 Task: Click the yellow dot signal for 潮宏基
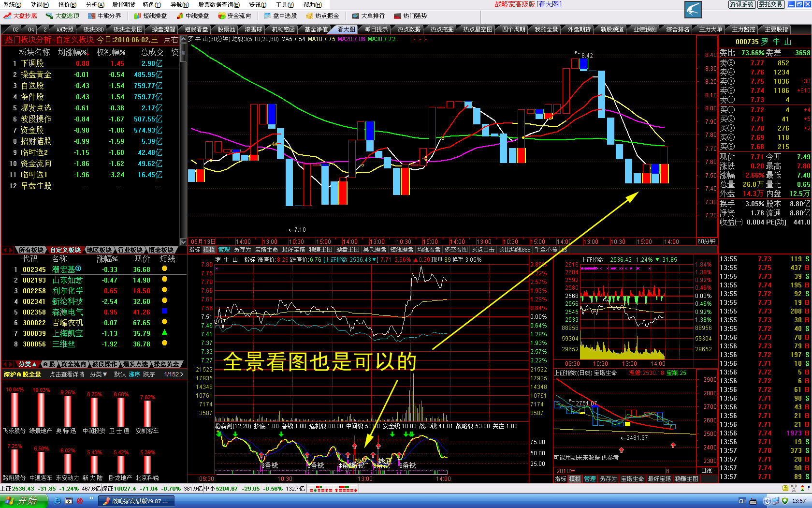coord(164,269)
